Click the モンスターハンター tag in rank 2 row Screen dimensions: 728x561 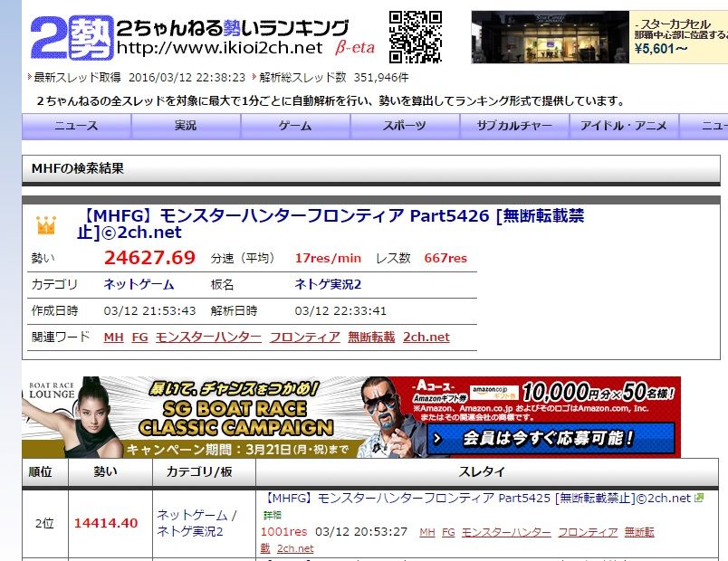point(506,532)
